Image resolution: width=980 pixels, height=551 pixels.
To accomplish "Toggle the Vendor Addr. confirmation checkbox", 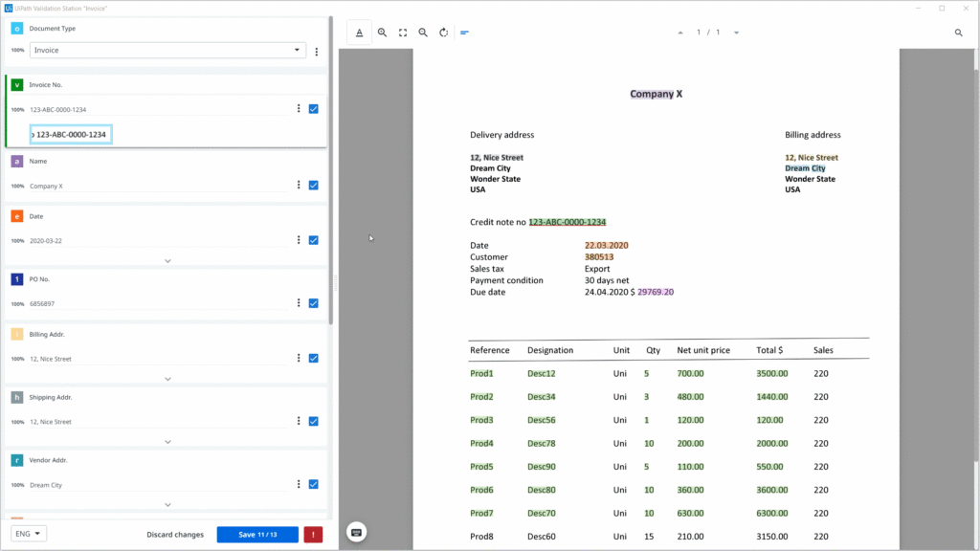I will 314,484.
